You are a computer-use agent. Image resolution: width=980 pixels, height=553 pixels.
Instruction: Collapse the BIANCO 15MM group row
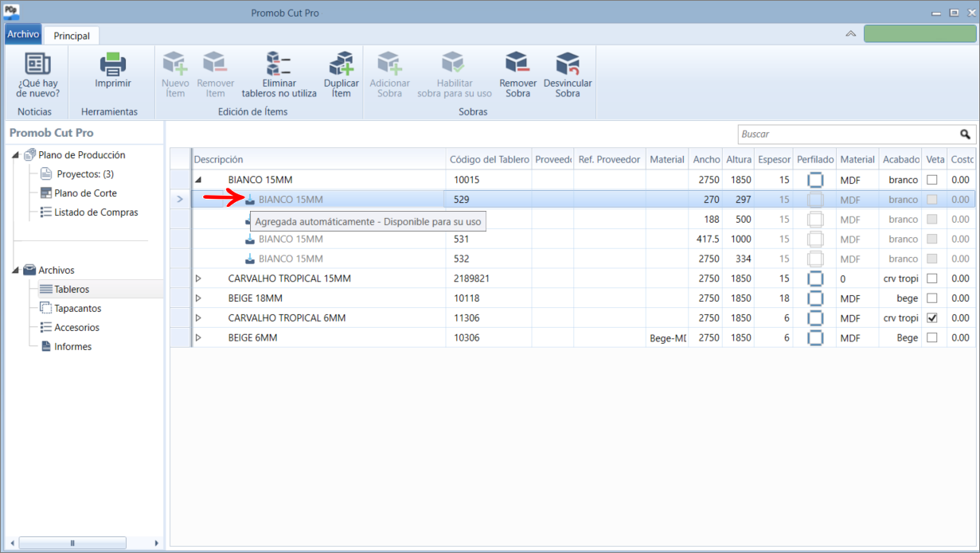point(198,180)
